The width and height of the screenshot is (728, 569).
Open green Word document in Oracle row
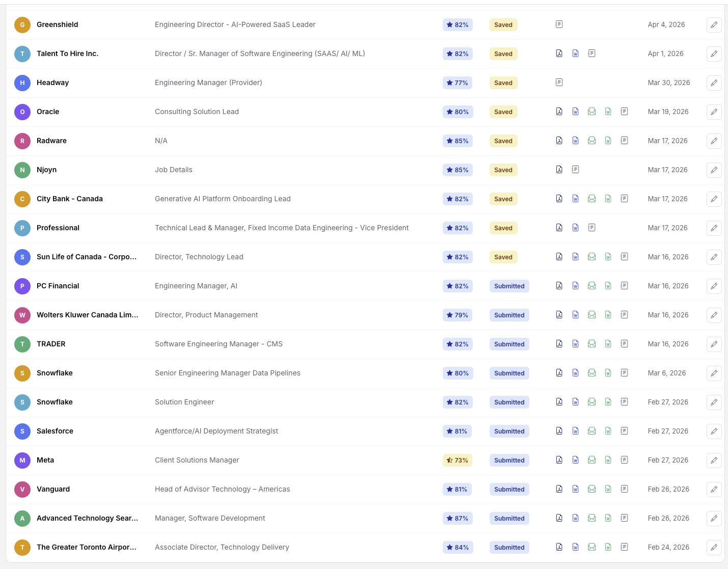tap(608, 112)
